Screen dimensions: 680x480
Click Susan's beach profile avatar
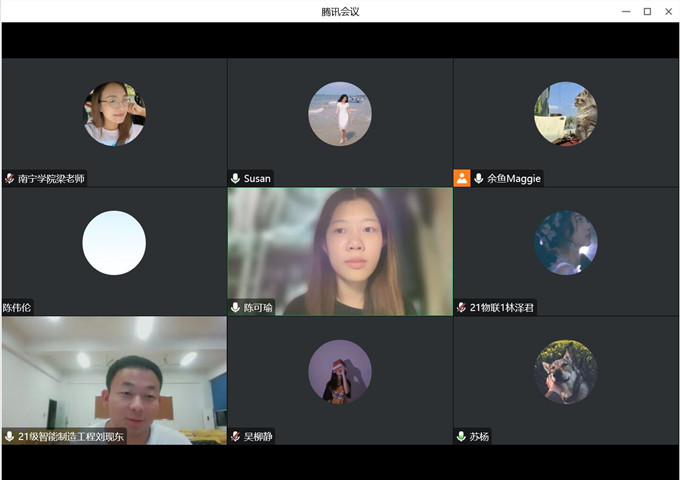click(340, 113)
